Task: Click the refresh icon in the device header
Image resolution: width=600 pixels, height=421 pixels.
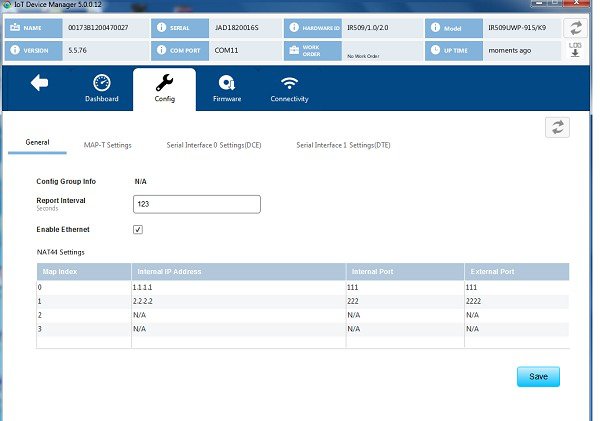Action: point(575,28)
